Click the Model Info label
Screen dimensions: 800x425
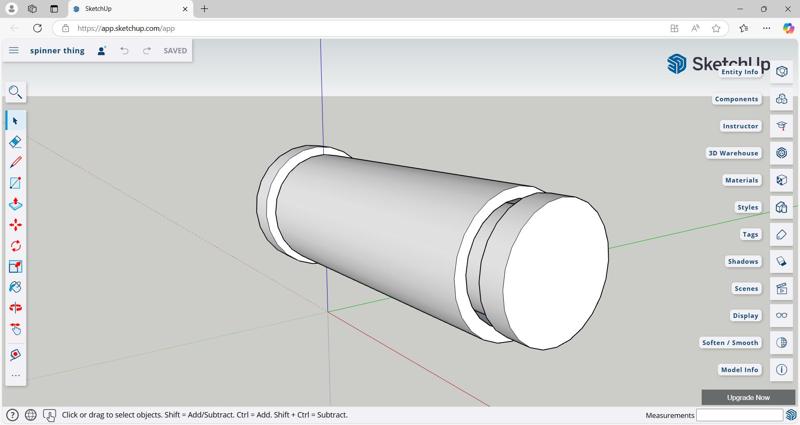739,369
